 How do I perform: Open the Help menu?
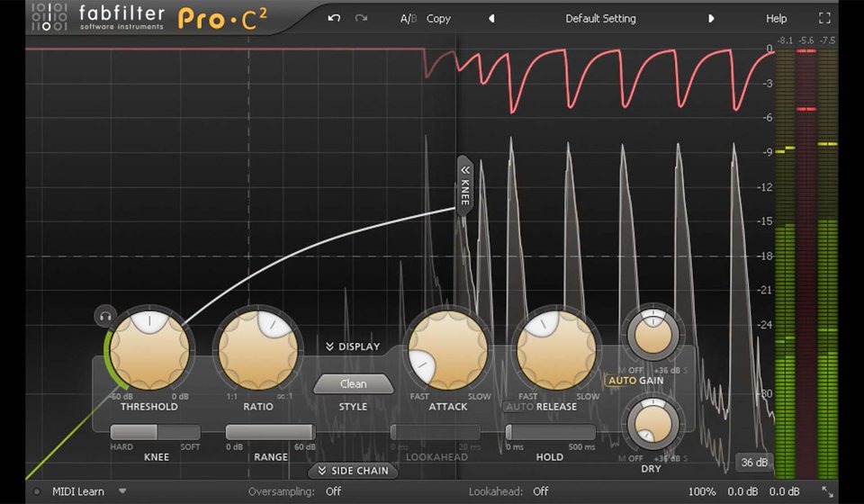[777, 19]
